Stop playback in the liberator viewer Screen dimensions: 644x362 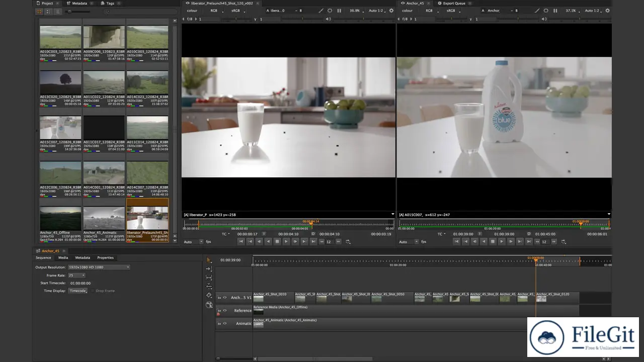(277, 242)
